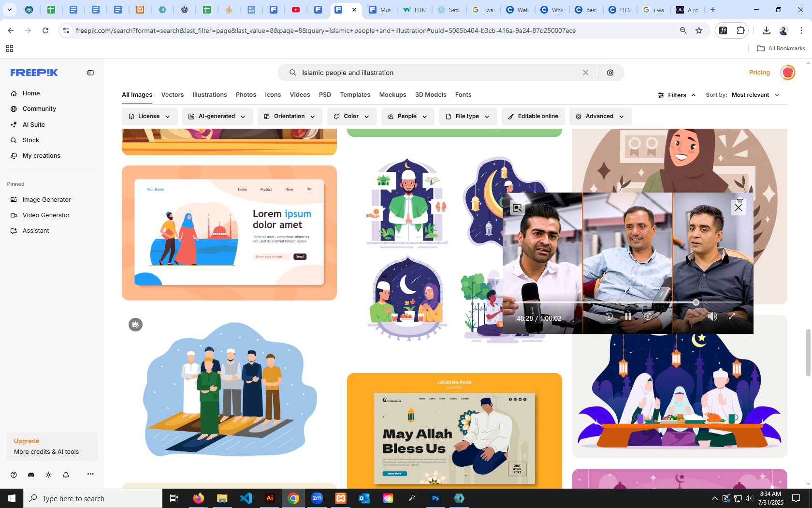This screenshot has width=812, height=508.
Task: Open the Lorem ipsum landing page thumbnail
Action: [229, 233]
